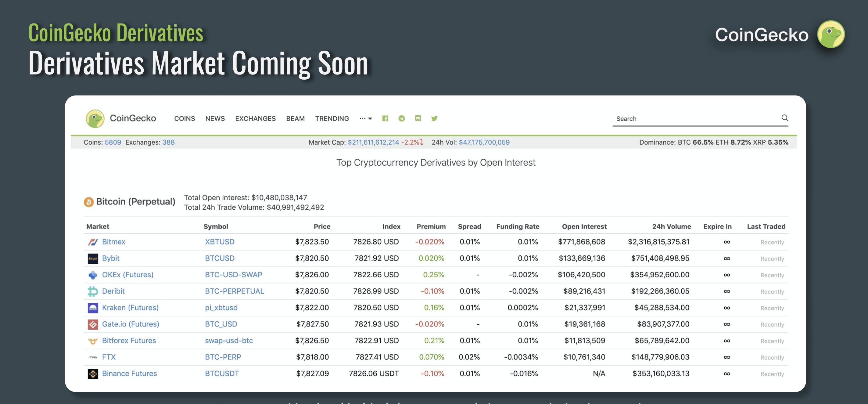Viewport: 868px width, 404px height.
Task: Open the BTCUSDT symbol link
Action: click(x=222, y=374)
